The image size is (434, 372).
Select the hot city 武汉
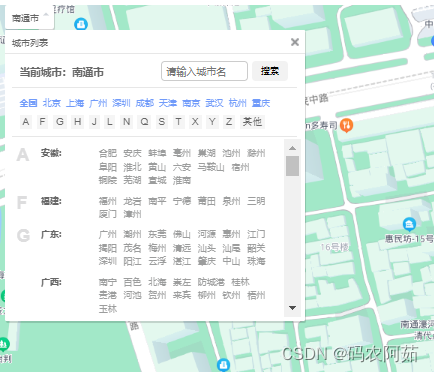pyautogui.click(x=214, y=103)
